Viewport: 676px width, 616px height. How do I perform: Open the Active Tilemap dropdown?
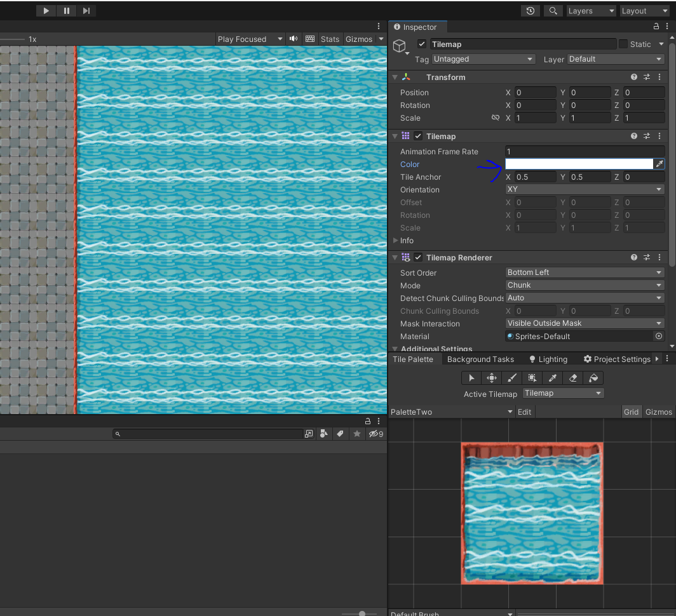tap(562, 394)
